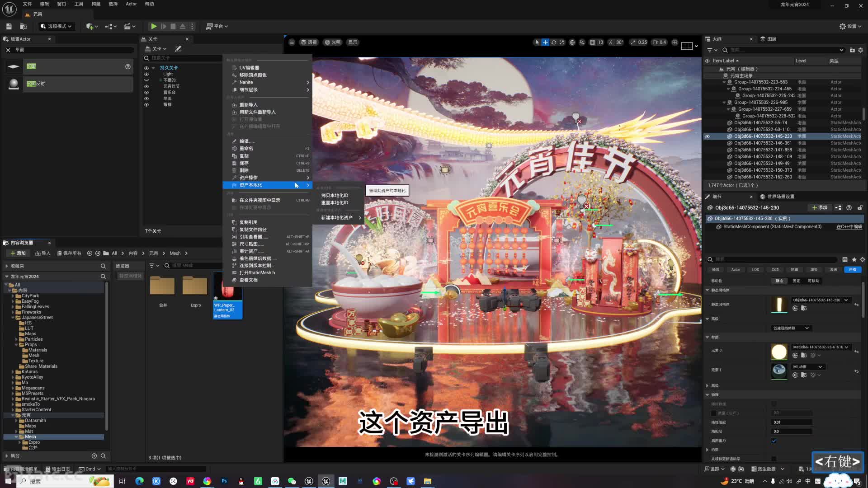Open 平台 platforms dropdown

pos(217,26)
